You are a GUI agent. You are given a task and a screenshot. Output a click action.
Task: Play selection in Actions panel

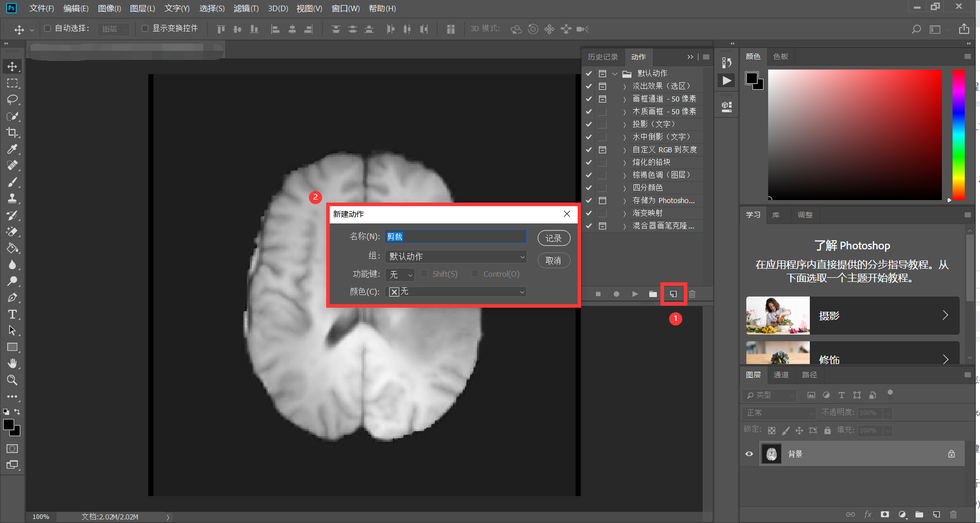(635, 294)
